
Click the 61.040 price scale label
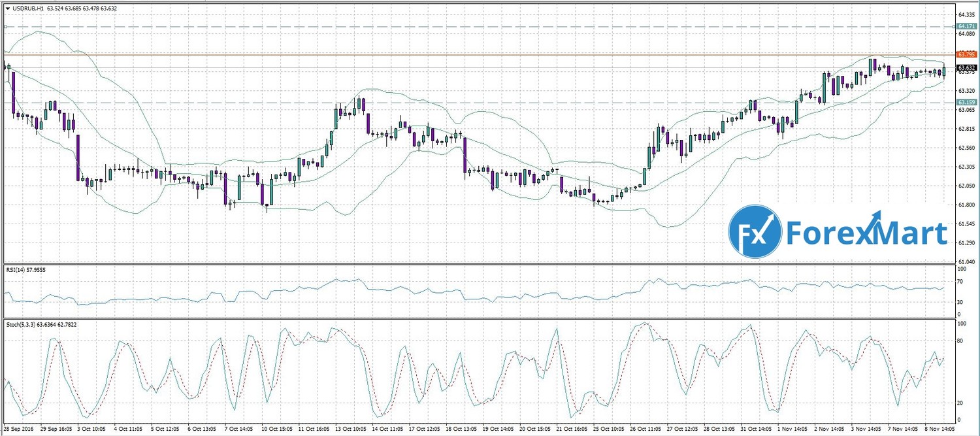coord(966,261)
